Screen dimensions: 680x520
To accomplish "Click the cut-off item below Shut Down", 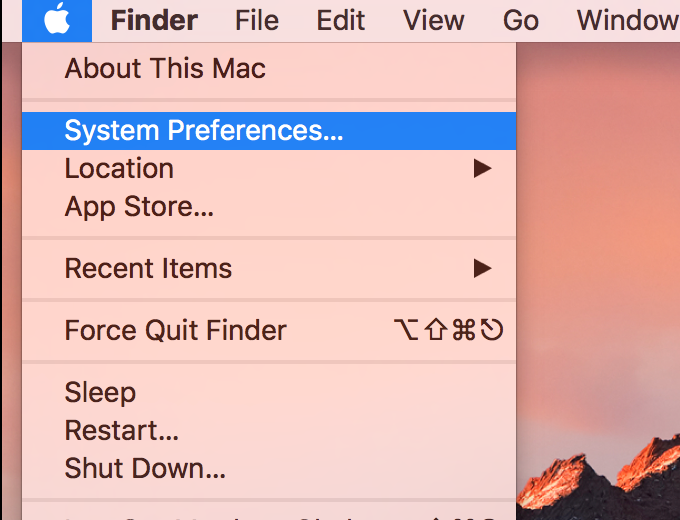I will 200,514.
